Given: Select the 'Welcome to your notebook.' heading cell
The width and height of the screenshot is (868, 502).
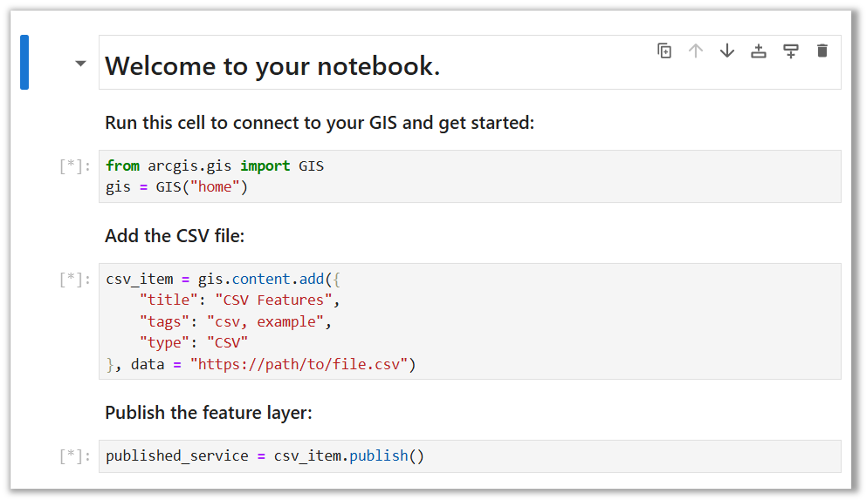Looking at the screenshot, I should (x=273, y=65).
